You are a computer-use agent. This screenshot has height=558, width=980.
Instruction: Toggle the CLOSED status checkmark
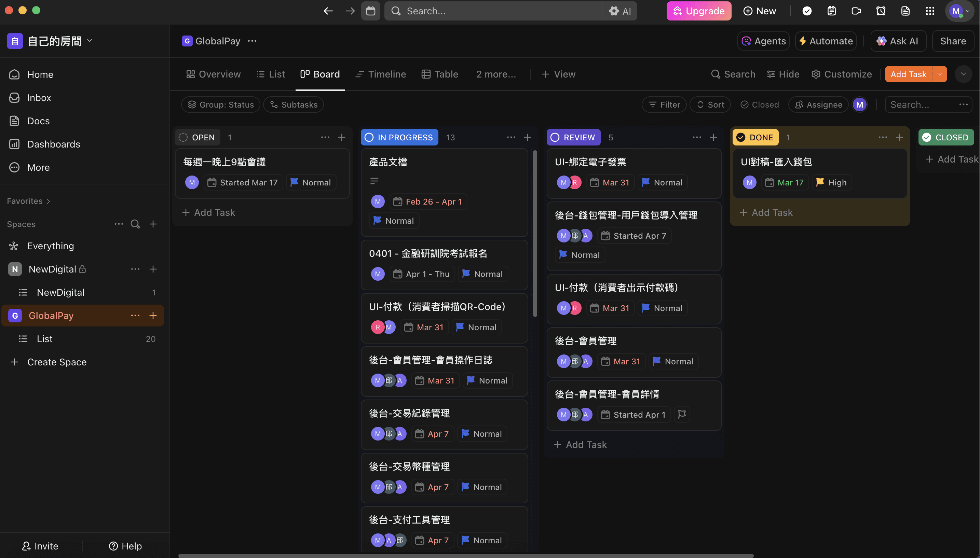click(x=927, y=137)
